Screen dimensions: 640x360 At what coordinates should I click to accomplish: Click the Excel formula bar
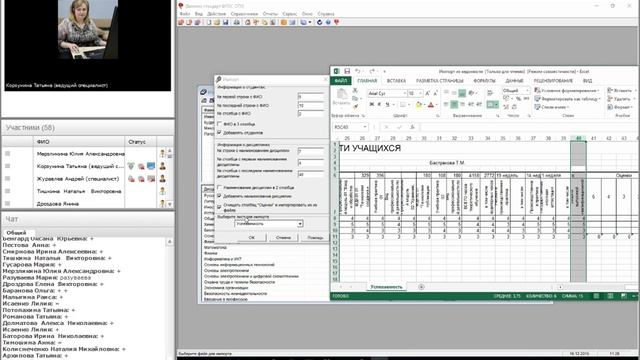(529, 127)
